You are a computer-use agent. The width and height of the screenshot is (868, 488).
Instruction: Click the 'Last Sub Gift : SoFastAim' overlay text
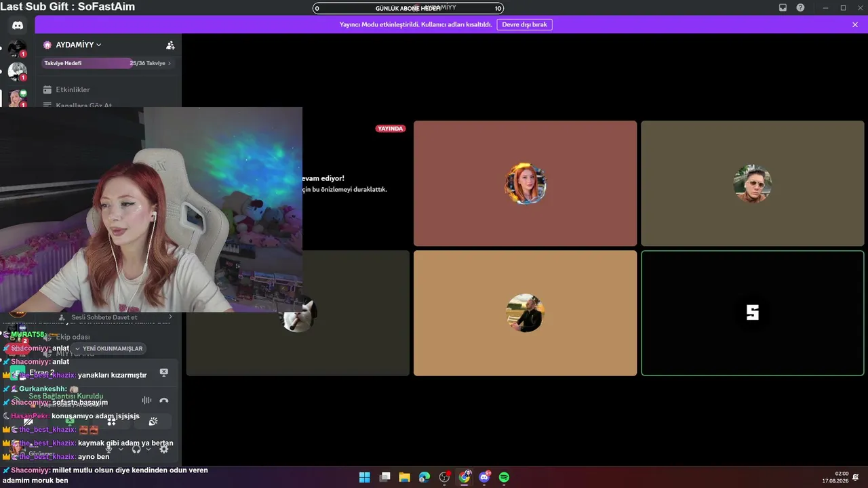click(68, 7)
